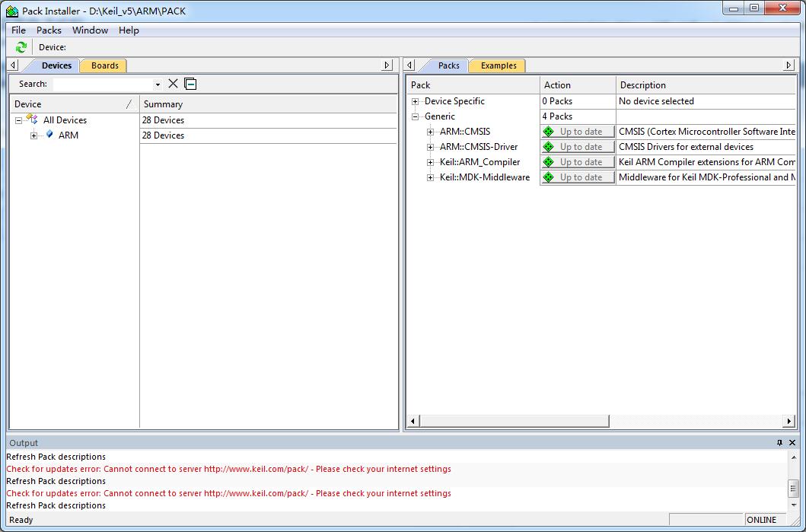Select the Keil::ARM_Compiler pack
This screenshot has width=806, height=532.
coord(479,162)
